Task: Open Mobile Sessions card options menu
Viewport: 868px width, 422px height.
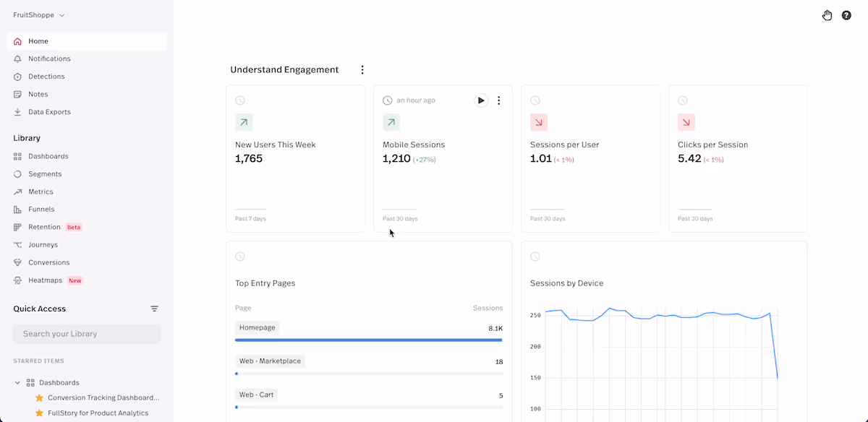Action: click(498, 100)
